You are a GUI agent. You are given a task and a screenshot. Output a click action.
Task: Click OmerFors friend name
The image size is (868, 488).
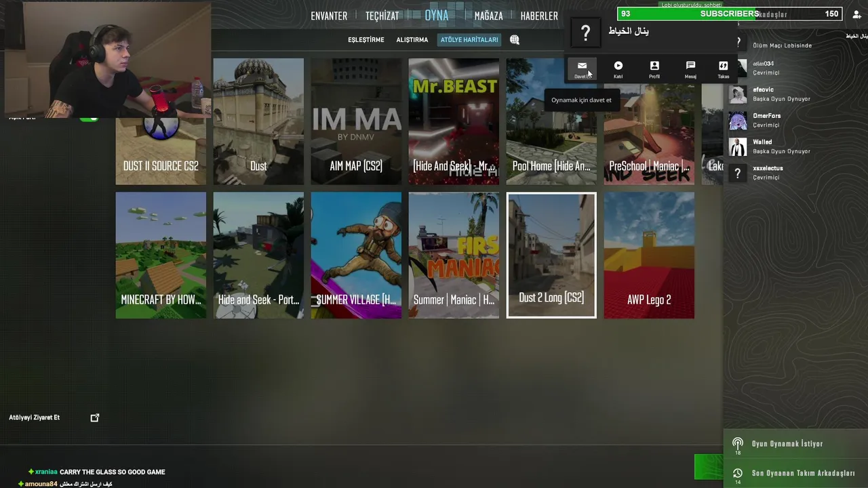click(766, 116)
